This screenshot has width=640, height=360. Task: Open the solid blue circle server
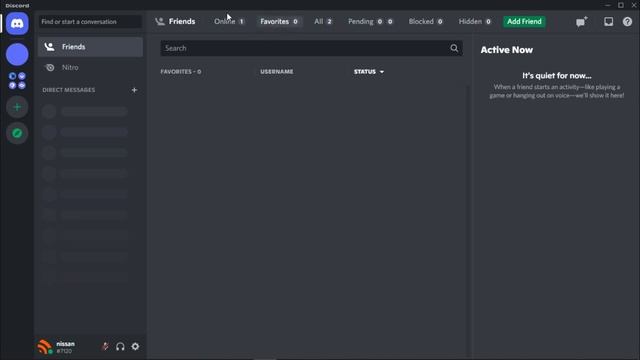(17, 54)
